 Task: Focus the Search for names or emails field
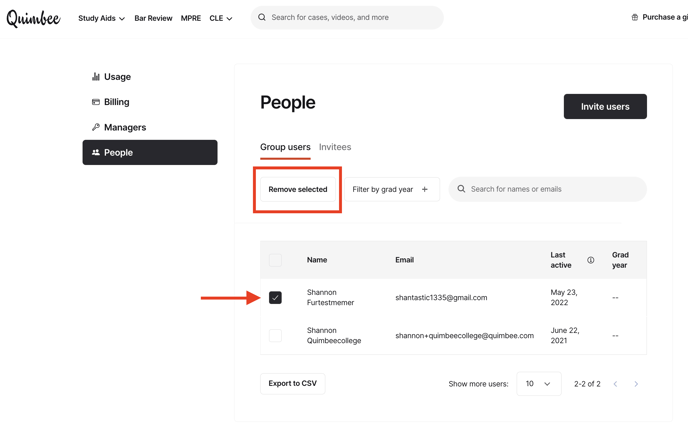[x=548, y=189]
